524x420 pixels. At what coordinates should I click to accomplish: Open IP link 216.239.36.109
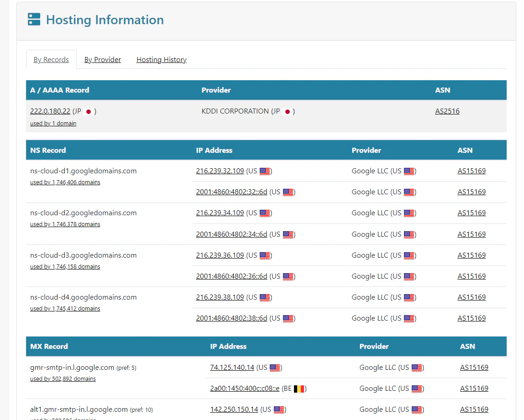220,255
